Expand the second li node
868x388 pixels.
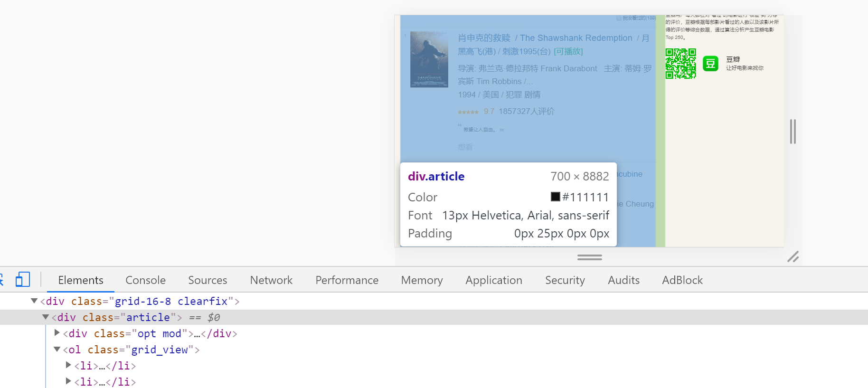click(x=68, y=381)
